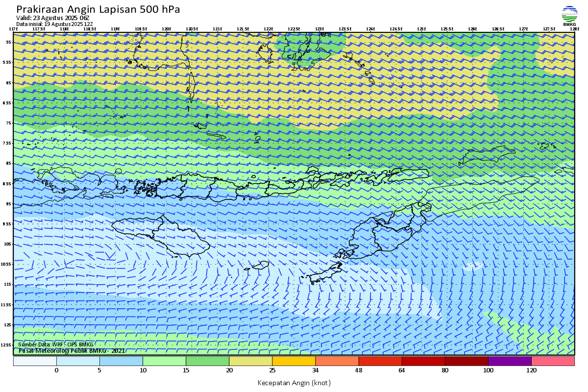
Task: Click the legend value 10
Action: click(143, 370)
